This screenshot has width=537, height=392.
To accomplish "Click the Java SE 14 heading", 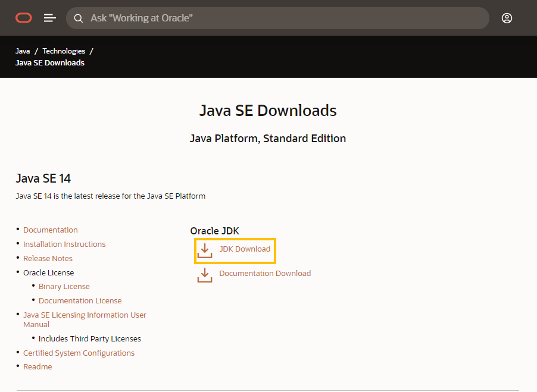I will (43, 178).
